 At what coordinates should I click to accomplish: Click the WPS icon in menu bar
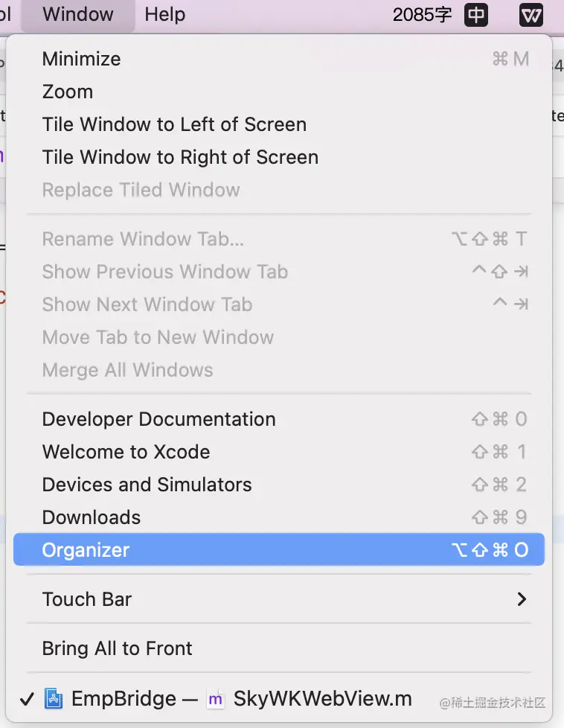pos(531,15)
